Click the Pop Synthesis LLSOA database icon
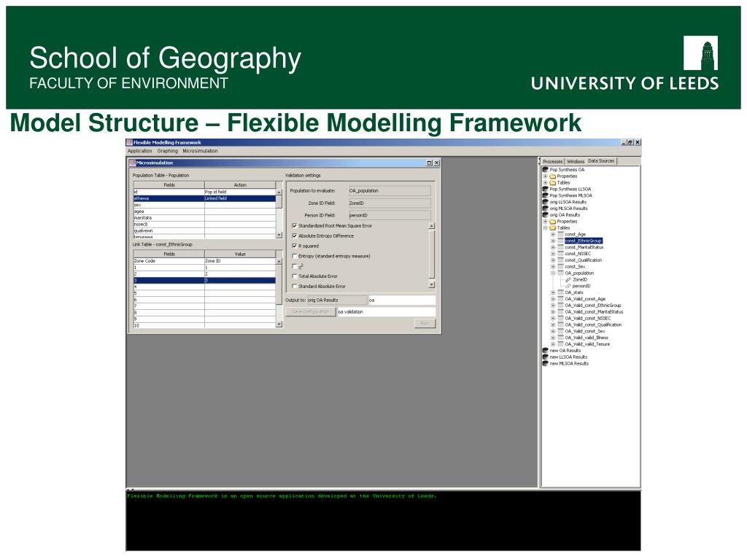 coord(546,189)
